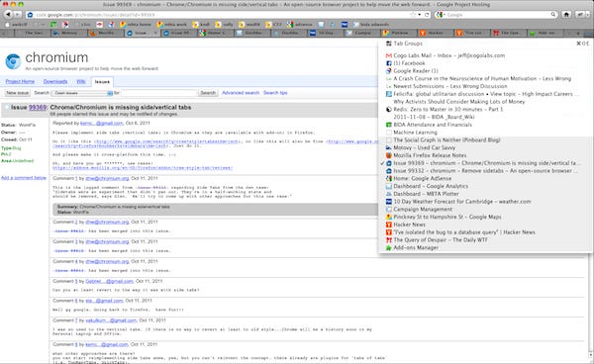594x364 pixels.
Task: Focus the issue search text field
Action: click(x=159, y=93)
